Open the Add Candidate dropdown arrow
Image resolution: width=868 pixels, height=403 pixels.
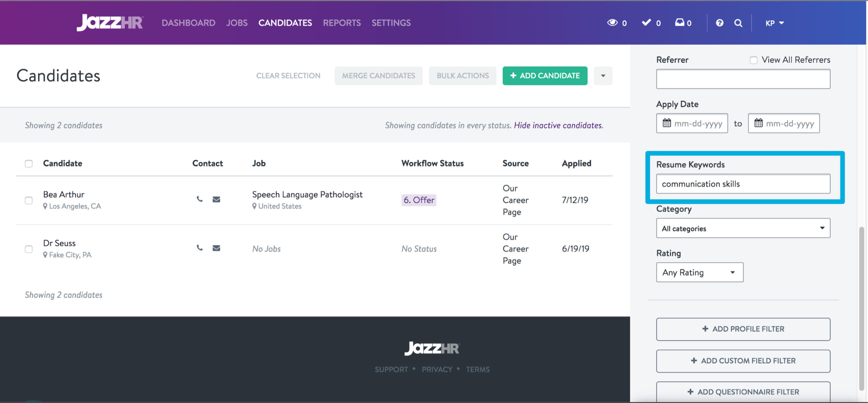pos(603,76)
